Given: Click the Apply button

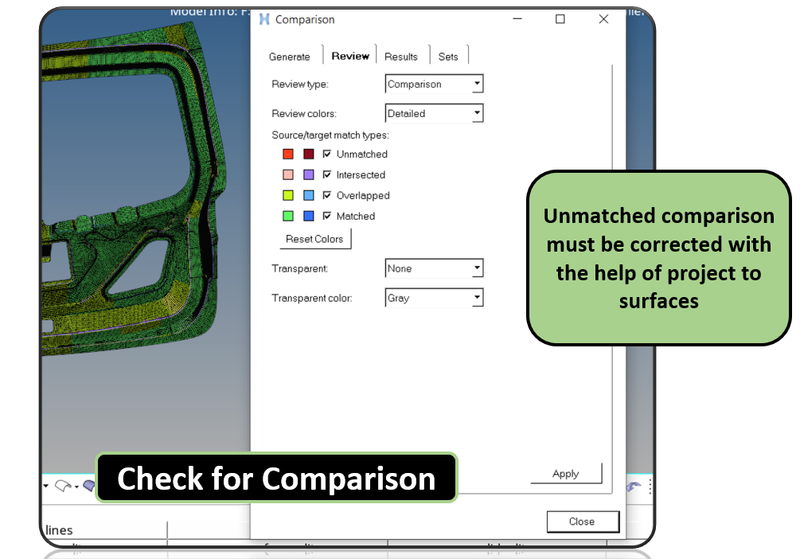Looking at the screenshot, I should (565, 473).
